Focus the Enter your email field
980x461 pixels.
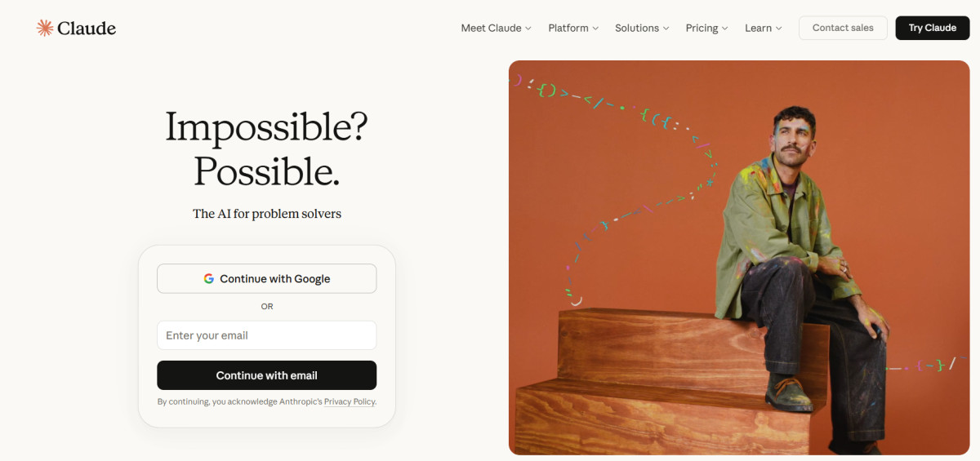(x=266, y=335)
